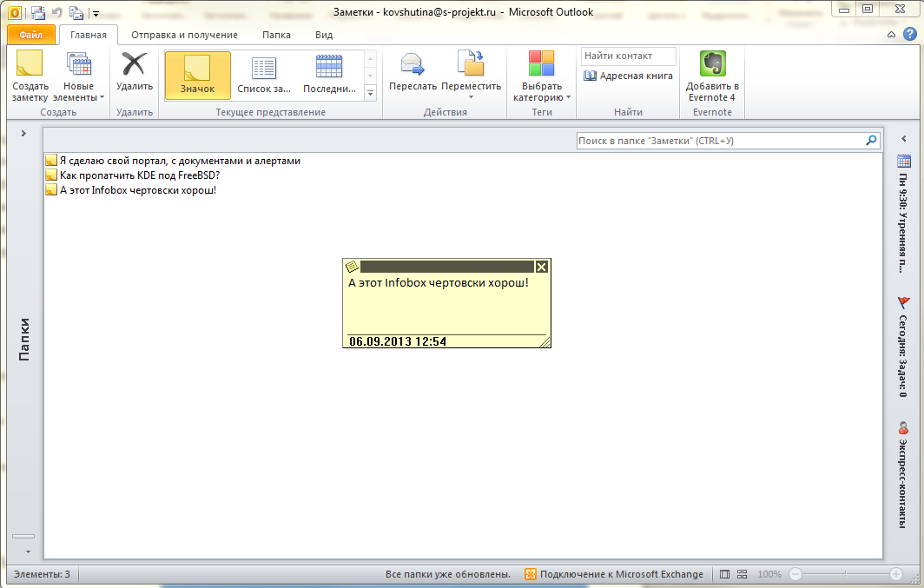This screenshot has height=588, width=924.
Task: Click the send/receive all folders quick access icon
Action: point(37,12)
